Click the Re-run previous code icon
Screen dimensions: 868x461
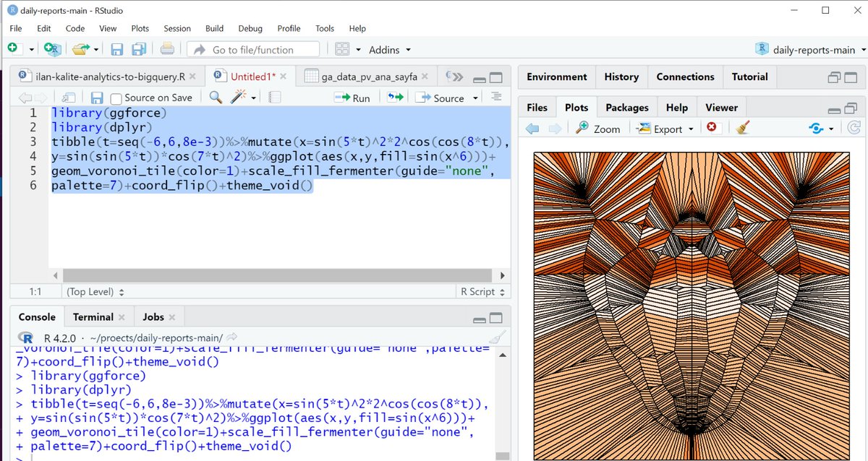click(x=395, y=97)
